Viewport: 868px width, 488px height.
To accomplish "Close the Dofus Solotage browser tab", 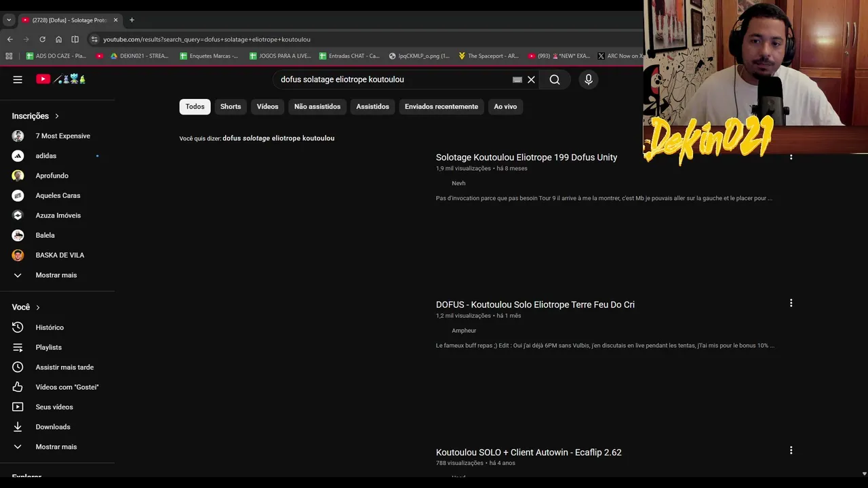I will point(115,20).
